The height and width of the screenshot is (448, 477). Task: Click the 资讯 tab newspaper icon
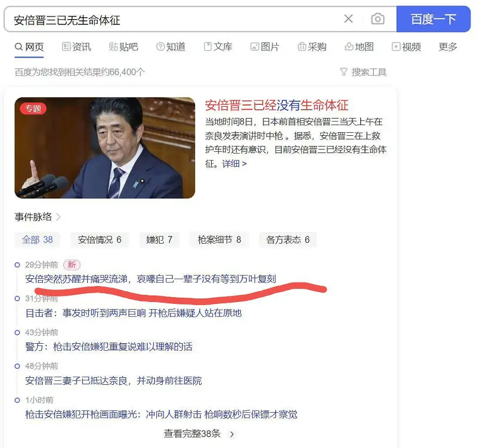[x=66, y=46]
